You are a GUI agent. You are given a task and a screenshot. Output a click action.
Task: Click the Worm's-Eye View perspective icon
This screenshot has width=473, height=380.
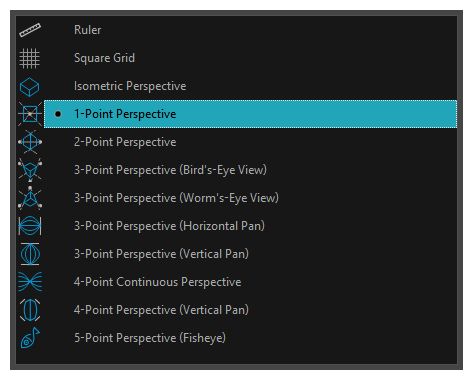[30, 198]
